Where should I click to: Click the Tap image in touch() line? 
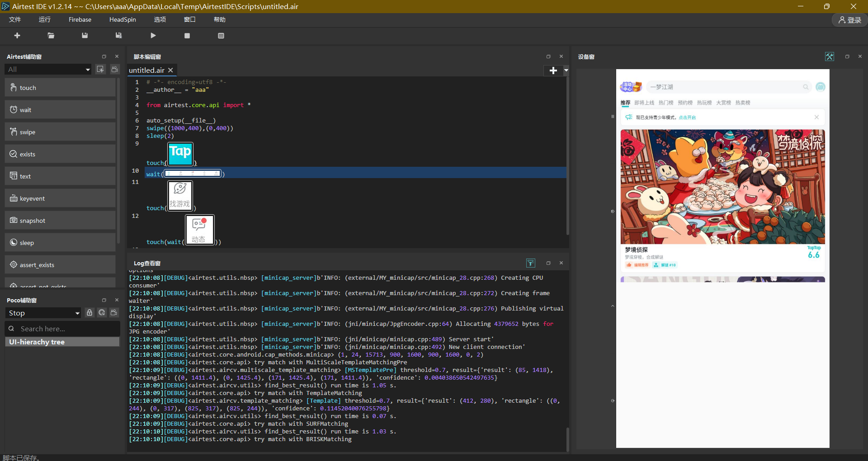[180, 154]
